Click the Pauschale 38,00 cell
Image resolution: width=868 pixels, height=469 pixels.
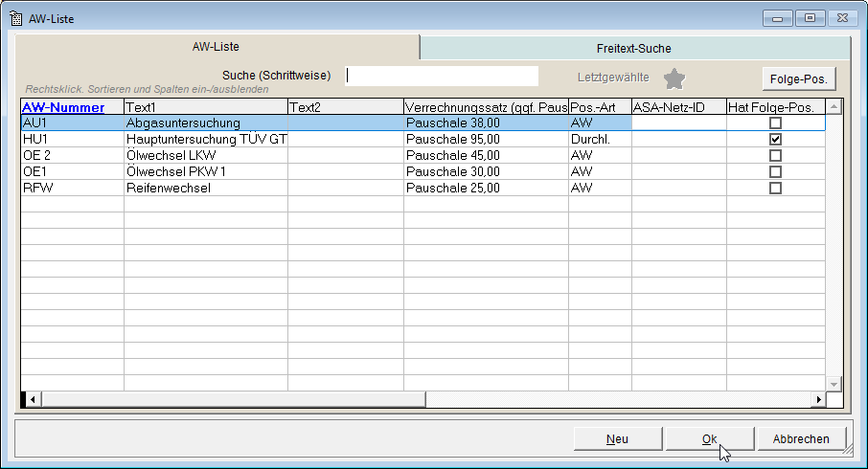tap(486, 123)
